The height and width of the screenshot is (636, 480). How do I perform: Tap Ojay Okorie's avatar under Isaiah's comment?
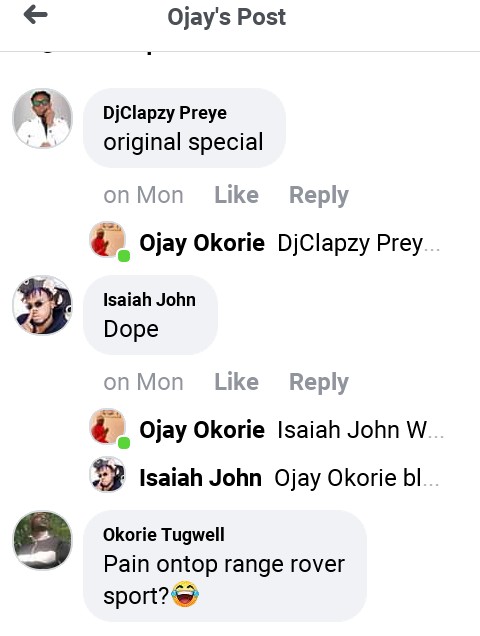point(107,426)
